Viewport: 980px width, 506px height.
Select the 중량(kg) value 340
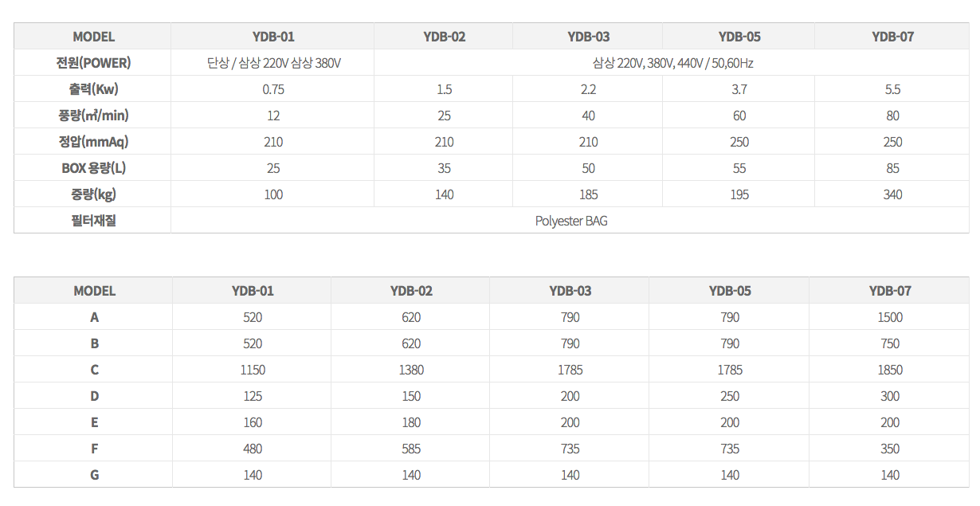coord(892,194)
